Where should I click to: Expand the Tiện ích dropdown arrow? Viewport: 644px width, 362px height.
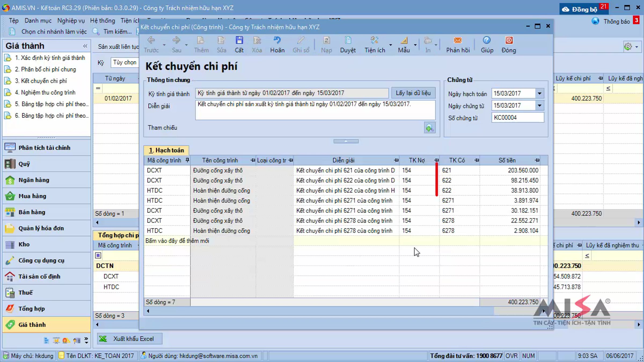pyautogui.click(x=390, y=45)
